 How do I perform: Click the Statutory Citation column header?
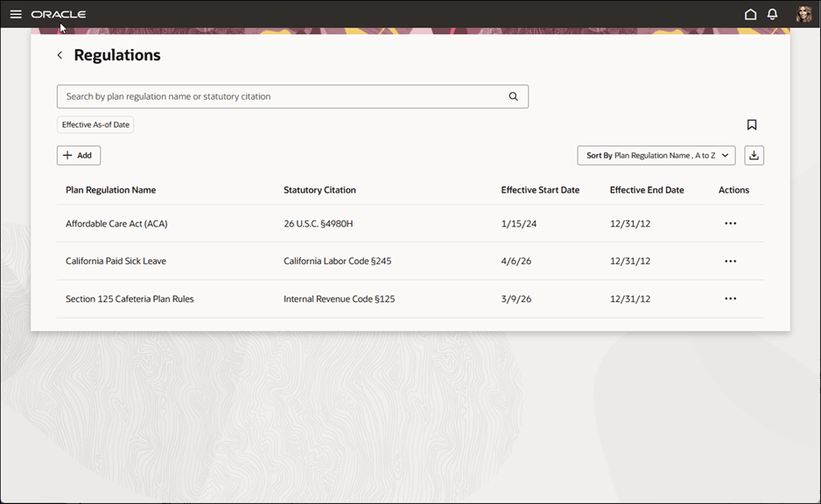(x=319, y=190)
